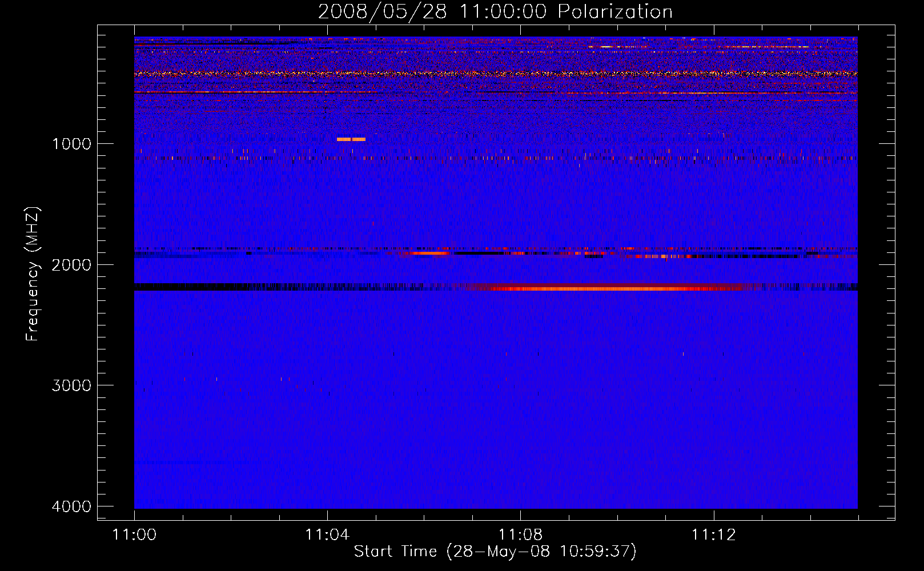924x571 pixels.
Task: Click the '4000' frequency tick label
Action: click(71, 506)
